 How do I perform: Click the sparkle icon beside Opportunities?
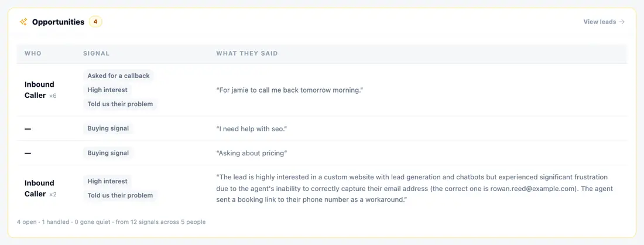pyautogui.click(x=23, y=22)
